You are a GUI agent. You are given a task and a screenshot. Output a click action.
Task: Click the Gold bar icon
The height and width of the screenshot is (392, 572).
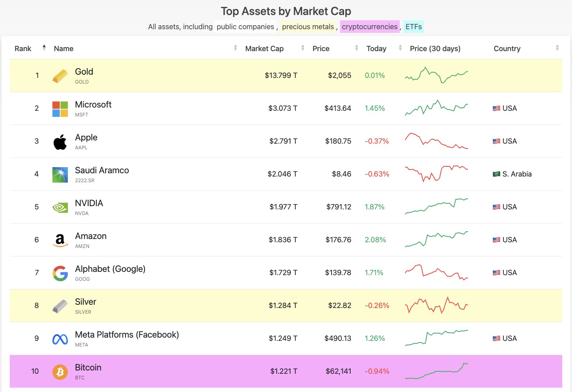[60, 76]
